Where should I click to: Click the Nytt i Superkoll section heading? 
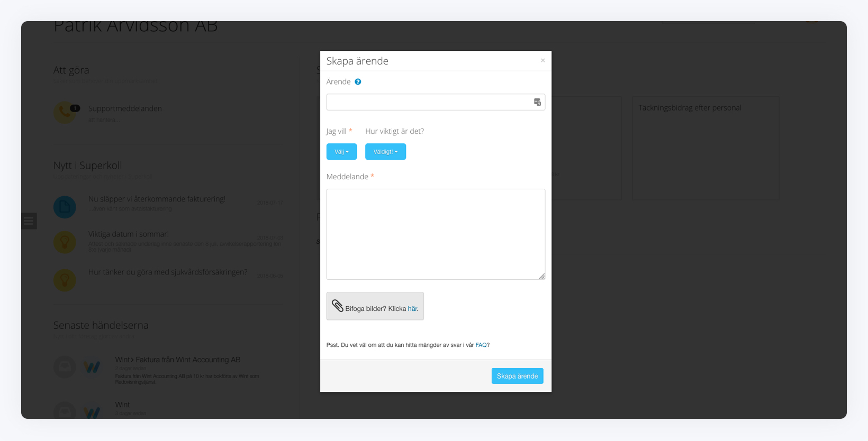click(x=87, y=166)
